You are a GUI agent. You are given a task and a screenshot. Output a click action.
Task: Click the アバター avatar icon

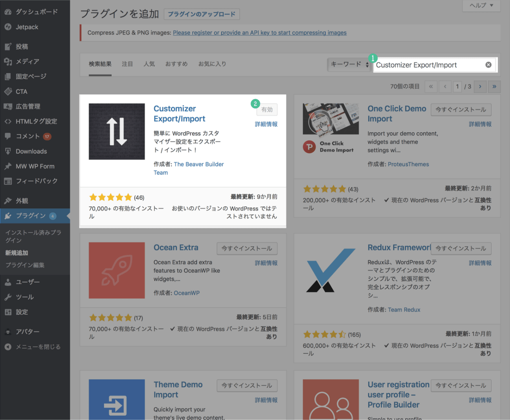(8, 331)
